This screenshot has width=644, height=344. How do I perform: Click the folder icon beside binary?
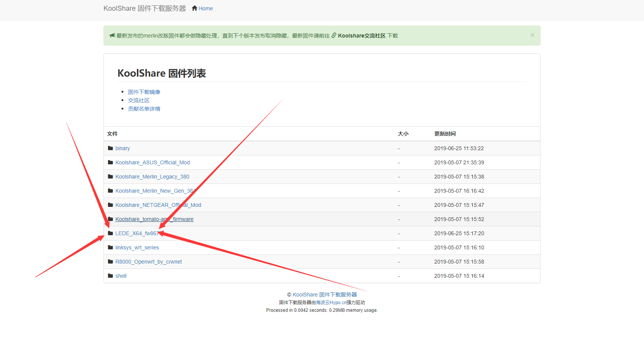point(110,148)
